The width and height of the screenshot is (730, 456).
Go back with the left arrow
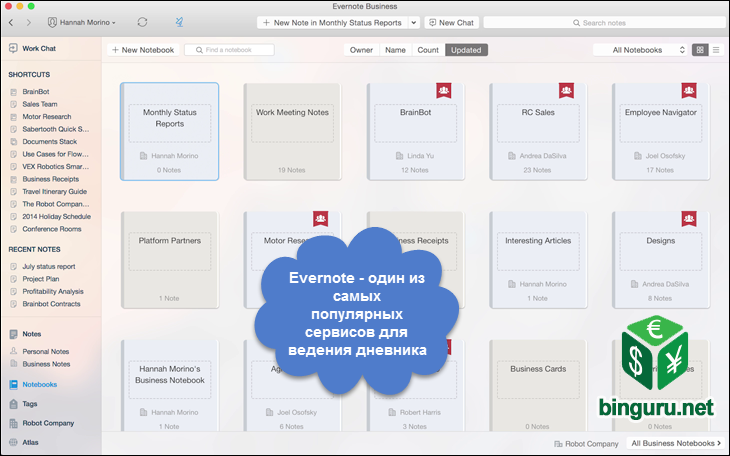(x=11, y=22)
